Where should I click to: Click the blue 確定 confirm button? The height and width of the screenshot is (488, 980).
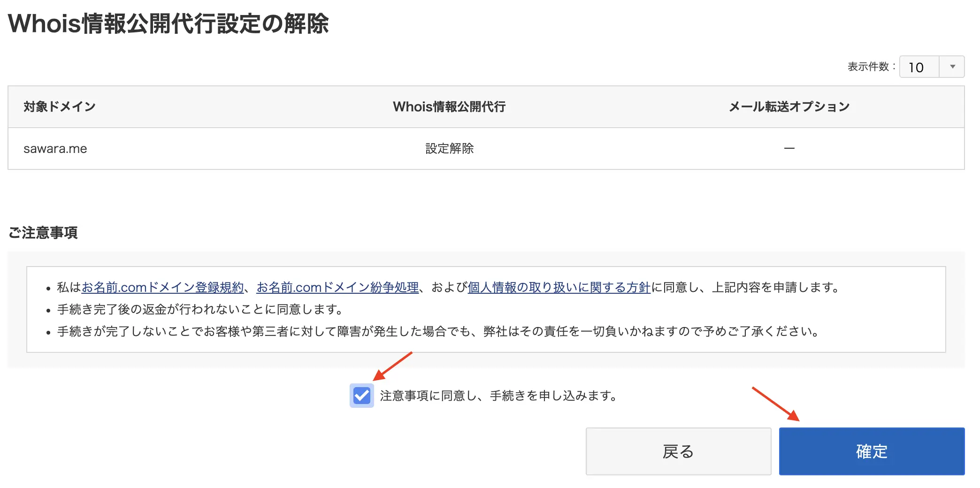pyautogui.click(x=872, y=451)
